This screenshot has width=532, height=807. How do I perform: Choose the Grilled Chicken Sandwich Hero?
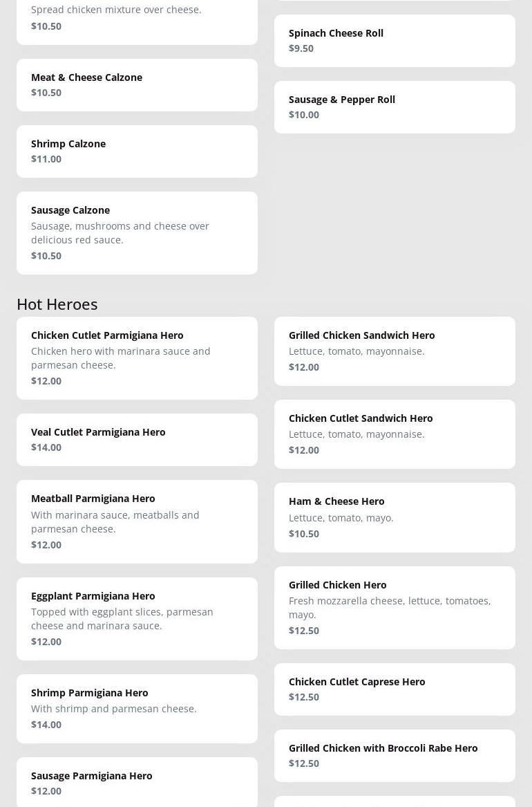pyautogui.click(x=395, y=351)
